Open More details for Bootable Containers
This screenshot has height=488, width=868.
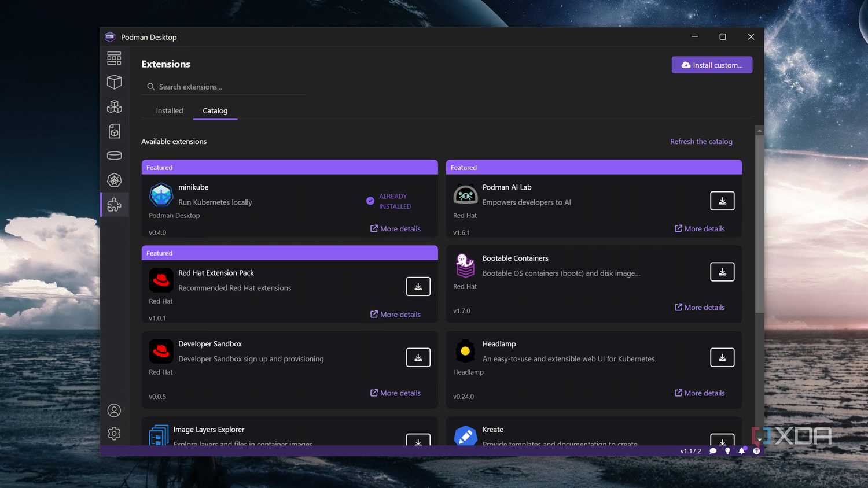point(700,307)
